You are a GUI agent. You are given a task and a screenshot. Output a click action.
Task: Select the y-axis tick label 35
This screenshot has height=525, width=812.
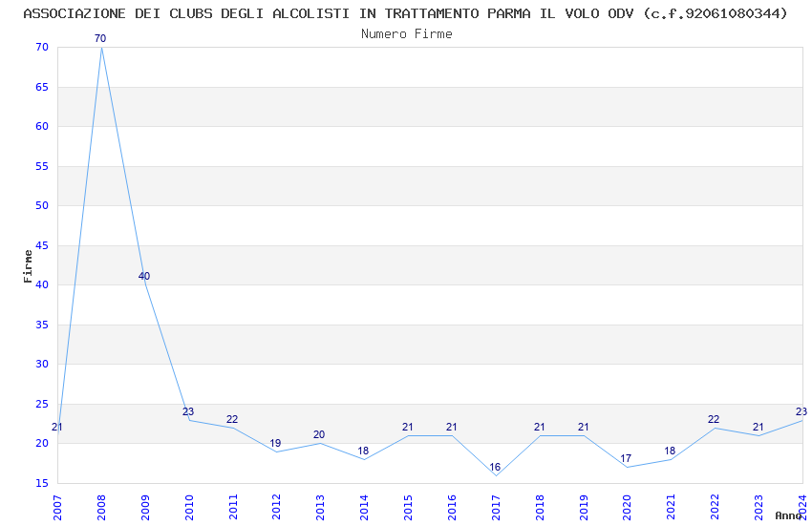(42, 325)
